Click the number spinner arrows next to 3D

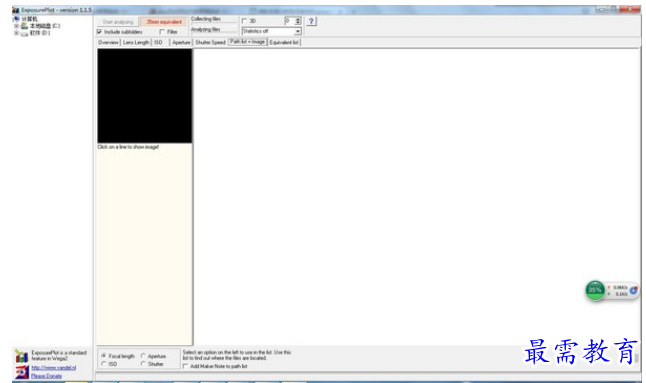coord(298,21)
